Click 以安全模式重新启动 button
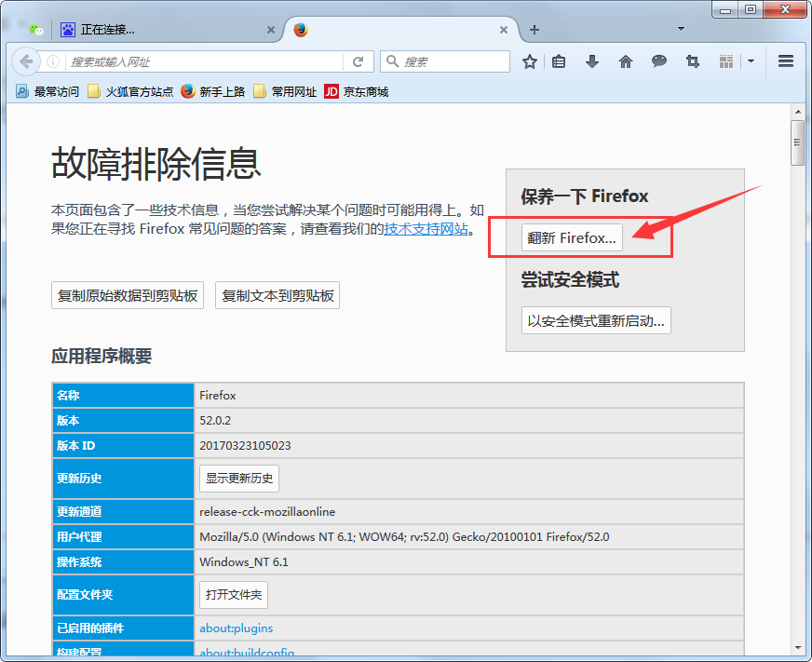This screenshot has height=662, width=812. pos(595,319)
